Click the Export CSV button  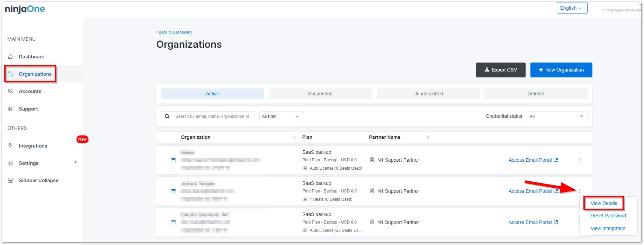(501, 70)
